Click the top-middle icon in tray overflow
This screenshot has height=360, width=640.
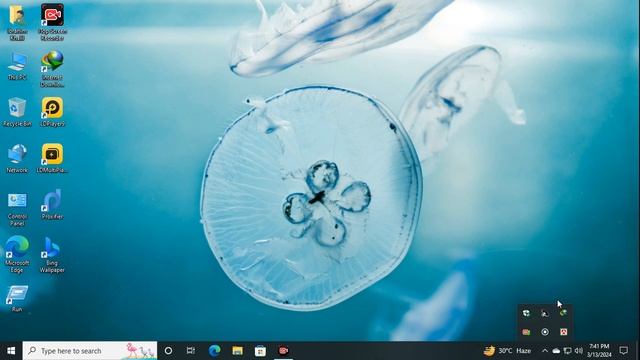click(x=544, y=313)
